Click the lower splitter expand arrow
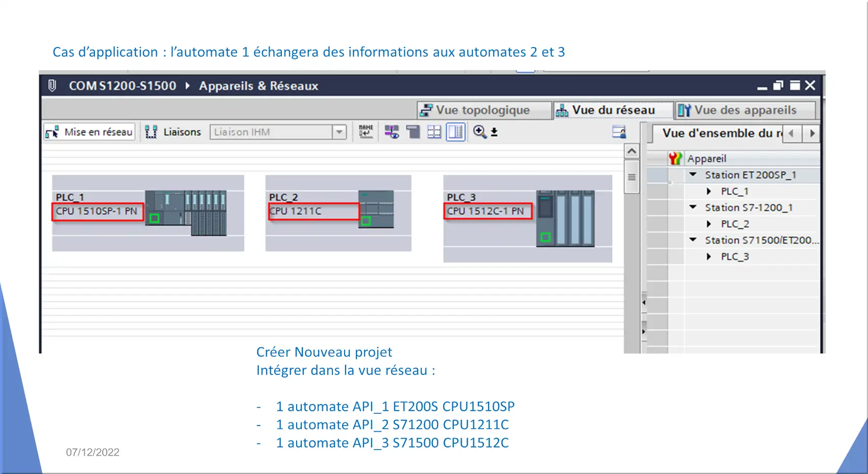 [x=643, y=331]
